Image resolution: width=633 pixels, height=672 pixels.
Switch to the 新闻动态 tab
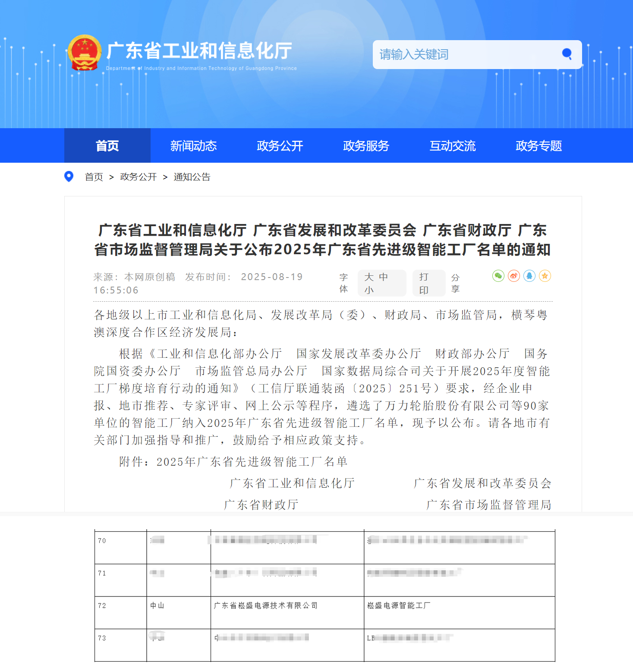pyautogui.click(x=194, y=146)
